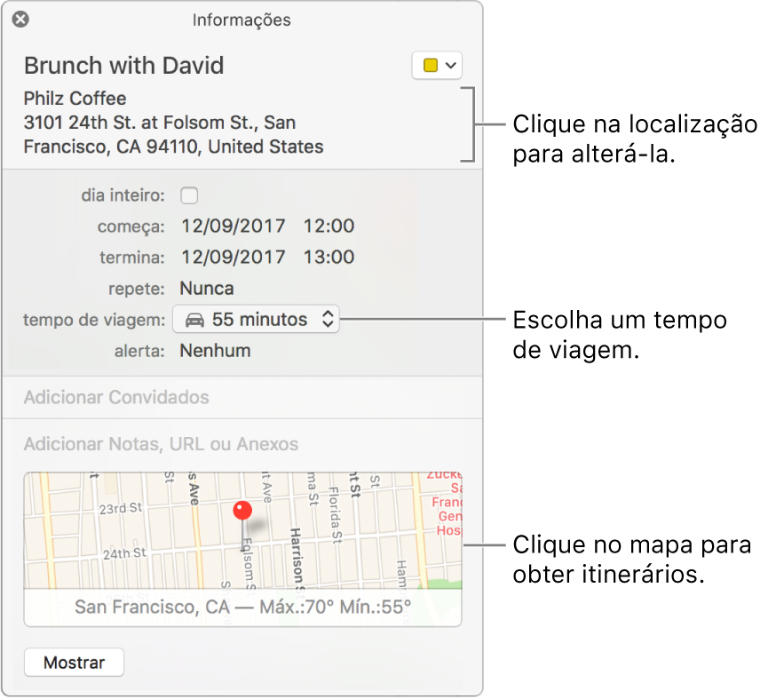784x699 pixels.
Task: Change alerta from Nenhum
Action: point(215,350)
